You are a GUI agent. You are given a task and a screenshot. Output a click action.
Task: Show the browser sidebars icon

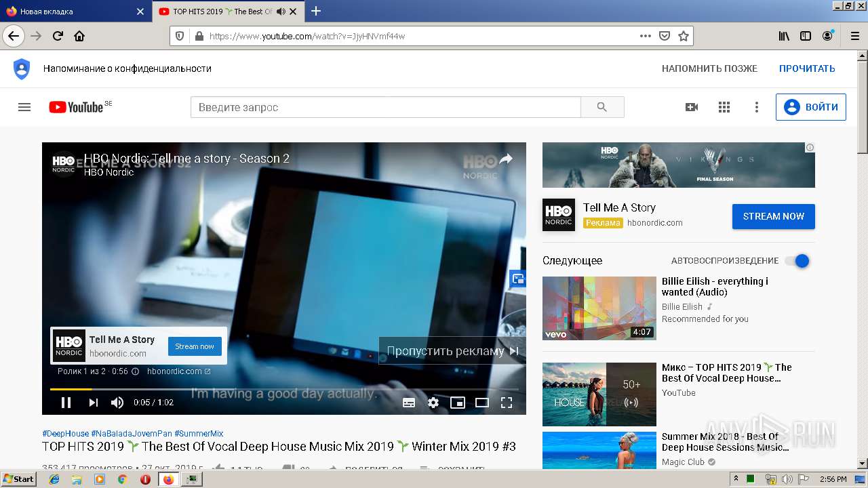point(806,36)
